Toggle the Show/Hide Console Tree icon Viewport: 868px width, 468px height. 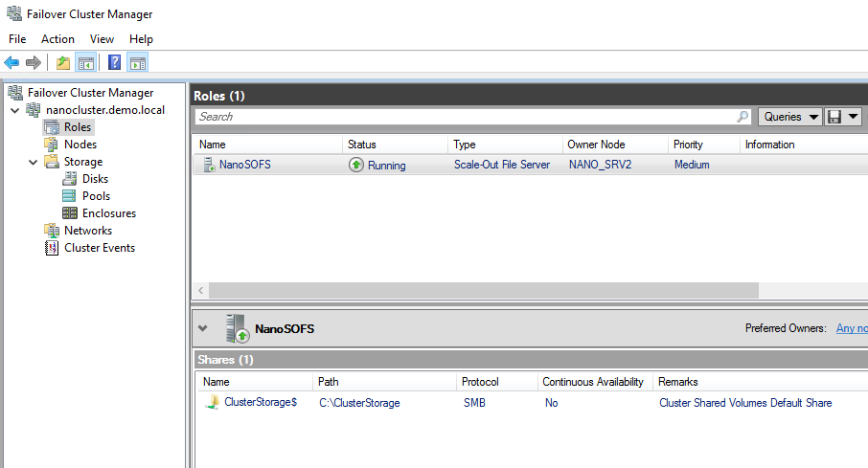click(x=86, y=62)
